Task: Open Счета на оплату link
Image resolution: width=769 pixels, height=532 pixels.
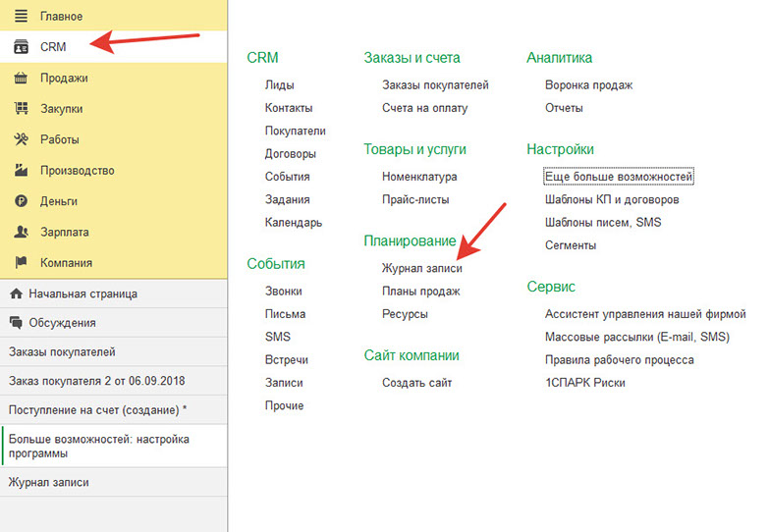Action: 424,108
